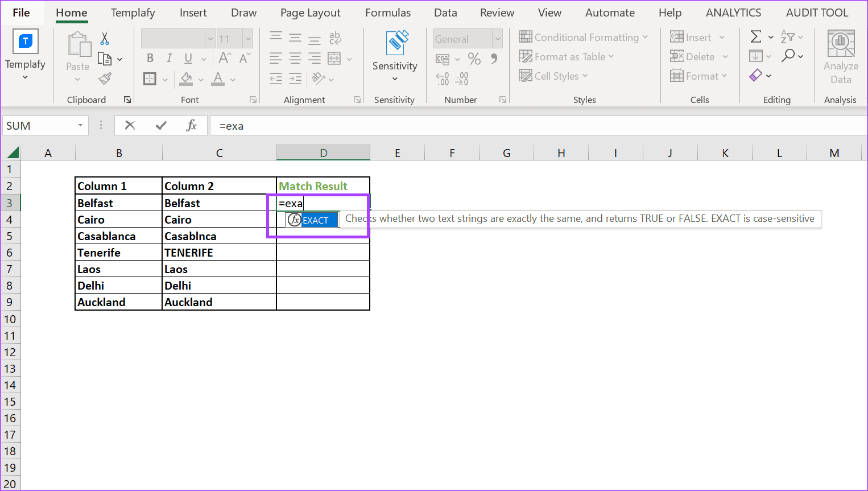
Task: Click the Cut scissors icon
Action: coord(105,39)
